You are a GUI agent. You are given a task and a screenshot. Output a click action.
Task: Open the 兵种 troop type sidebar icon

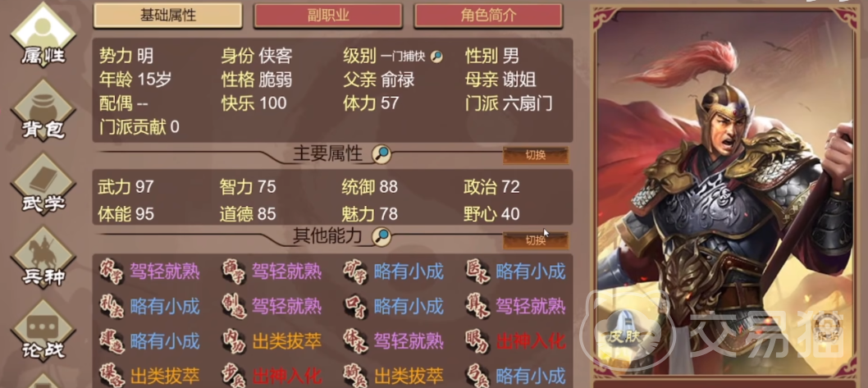click(43, 256)
